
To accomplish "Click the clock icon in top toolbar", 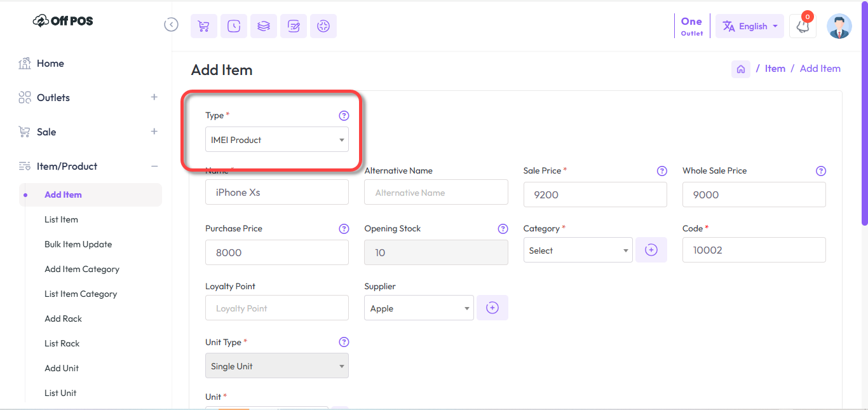I will [x=234, y=26].
